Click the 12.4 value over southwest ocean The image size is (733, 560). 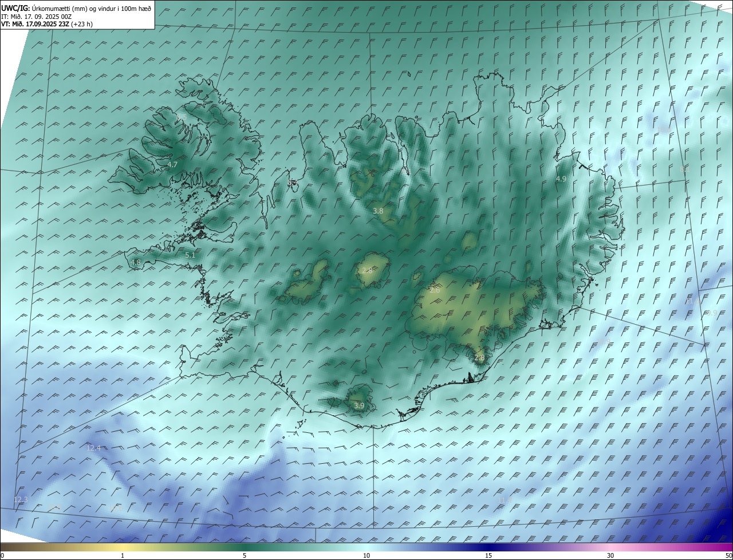(x=94, y=448)
